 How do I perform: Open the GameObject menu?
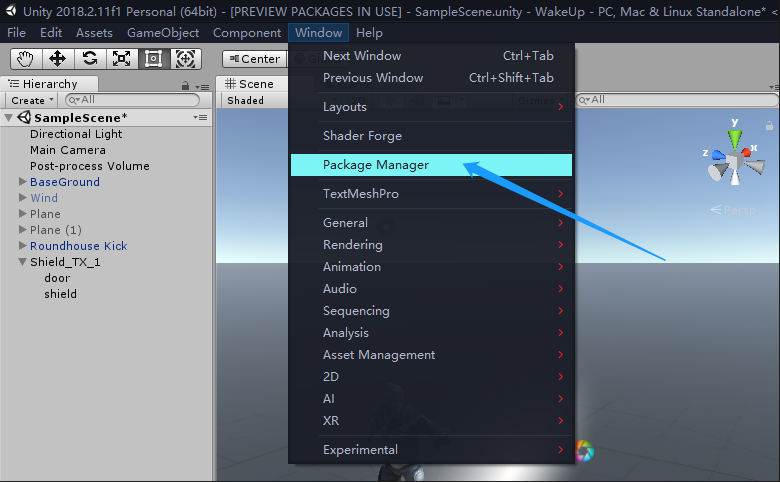coord(163,33)
